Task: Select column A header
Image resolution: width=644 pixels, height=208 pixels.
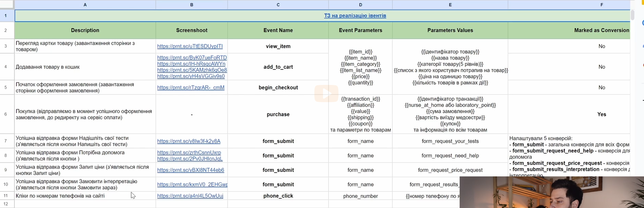Action: (x=85, y=5)
